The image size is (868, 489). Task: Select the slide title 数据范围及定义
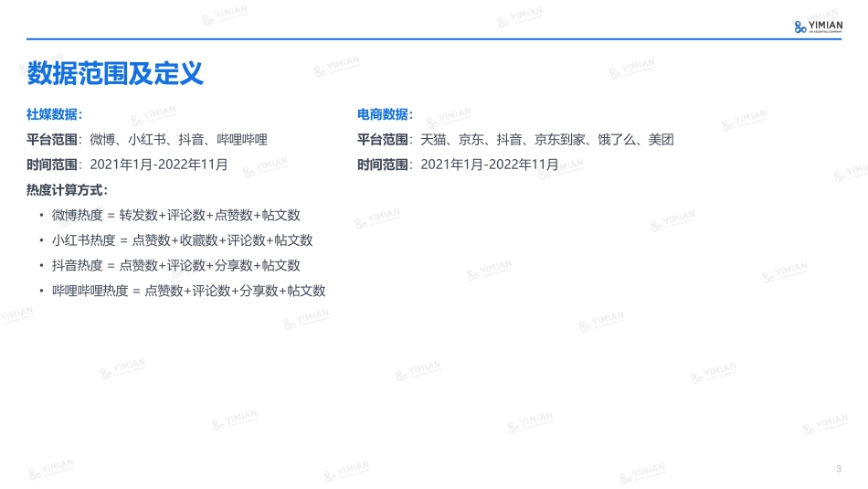115,73
